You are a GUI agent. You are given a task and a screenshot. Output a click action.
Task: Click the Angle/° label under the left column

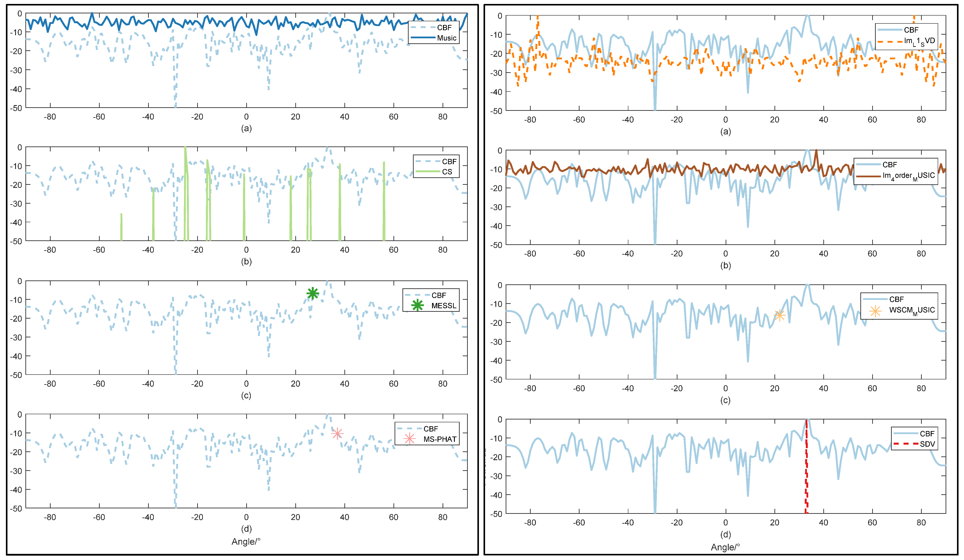point(246,542)
